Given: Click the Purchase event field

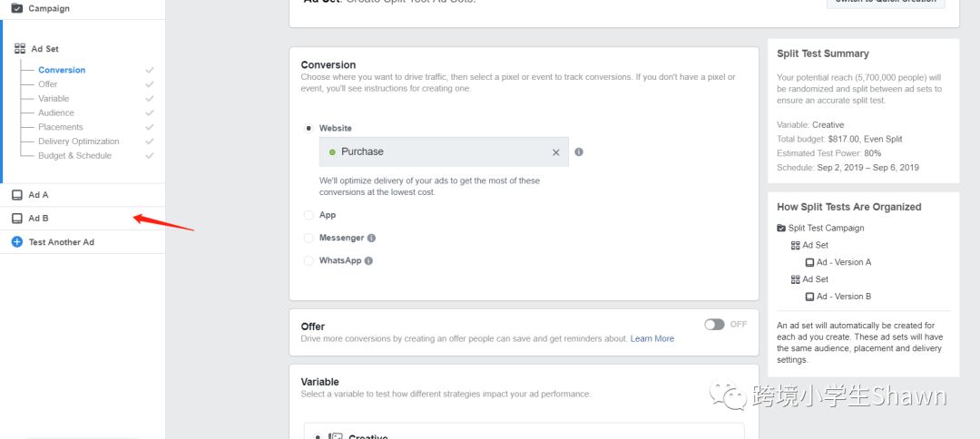Looking at the screenshot, I should [x=436, y=151].
